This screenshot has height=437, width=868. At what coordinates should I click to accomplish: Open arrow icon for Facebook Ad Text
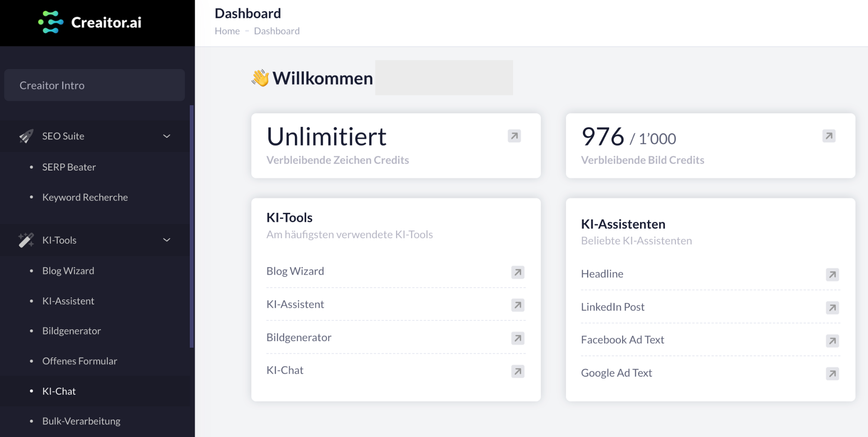pos(832,341)
